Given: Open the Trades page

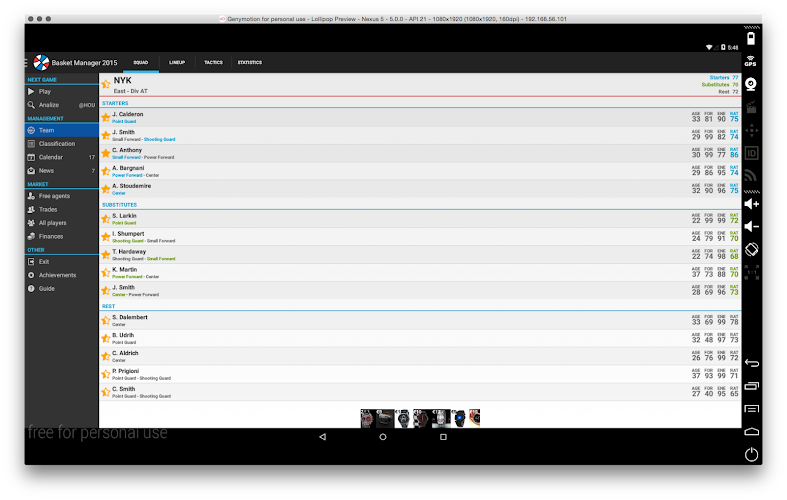Looking at the screenshot, I should pyautogui.click(x=61, y=209).
